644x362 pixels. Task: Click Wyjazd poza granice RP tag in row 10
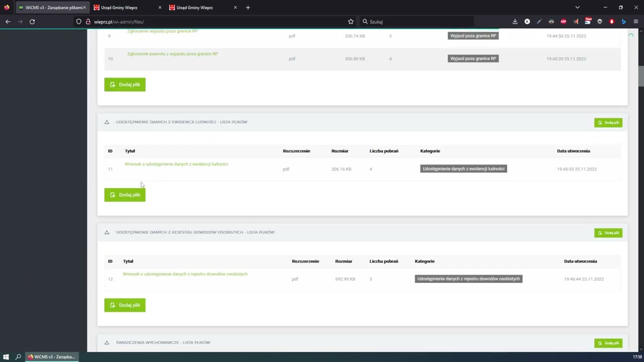pyautogui.click(x=473, y=58)
